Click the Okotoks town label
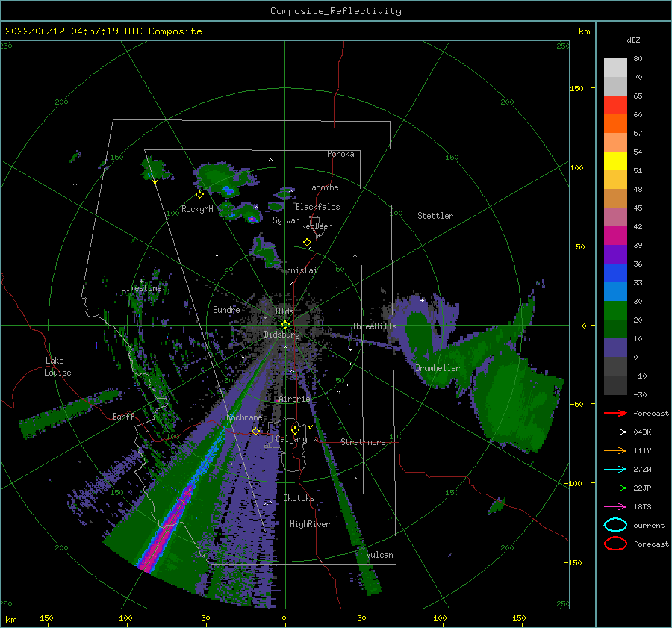672x628 pixels. point(299,498)
